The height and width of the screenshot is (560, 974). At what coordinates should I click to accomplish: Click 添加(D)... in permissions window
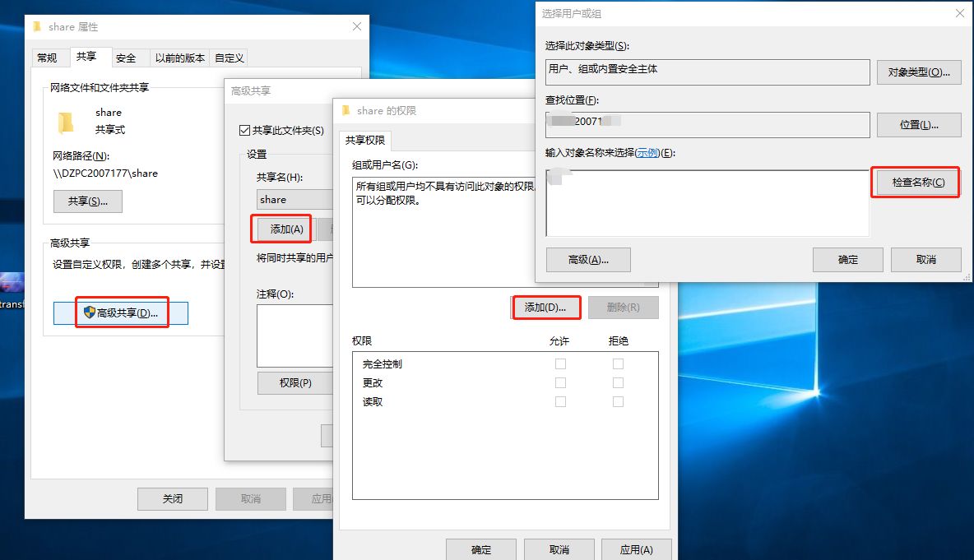pos(545,308)
